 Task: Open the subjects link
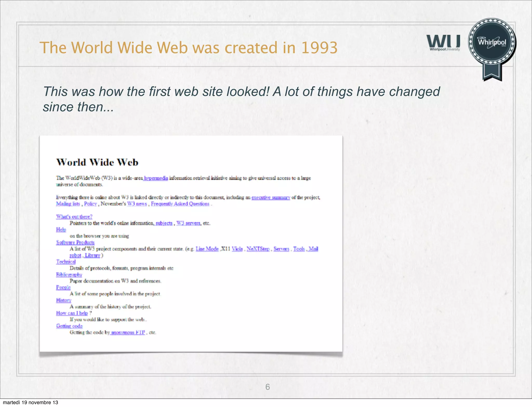click(x=164, y=223)
